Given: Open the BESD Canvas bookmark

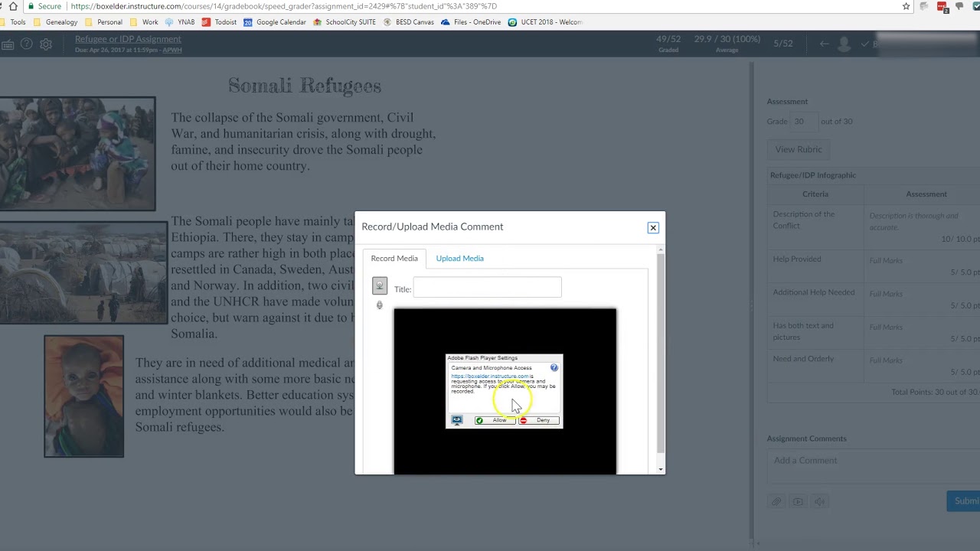Looking at the screenshot, I should (x=409, y=22).
